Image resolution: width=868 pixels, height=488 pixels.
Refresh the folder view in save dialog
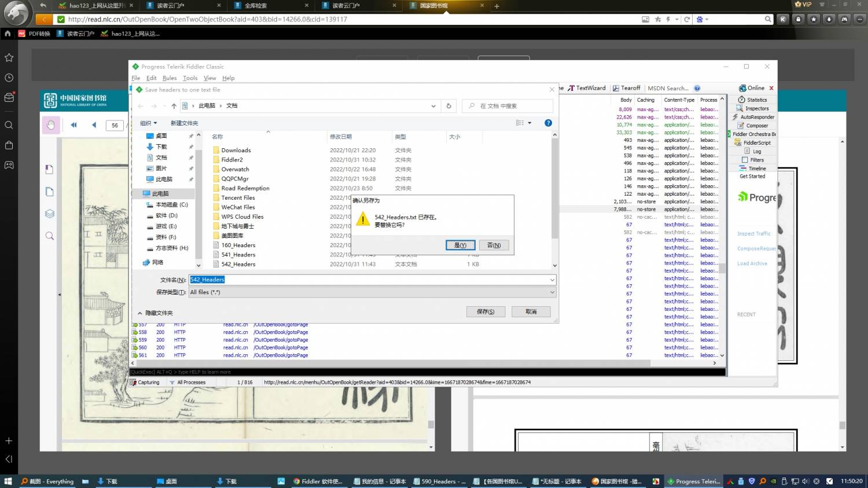pyautogui.click(x=448, y=106)
